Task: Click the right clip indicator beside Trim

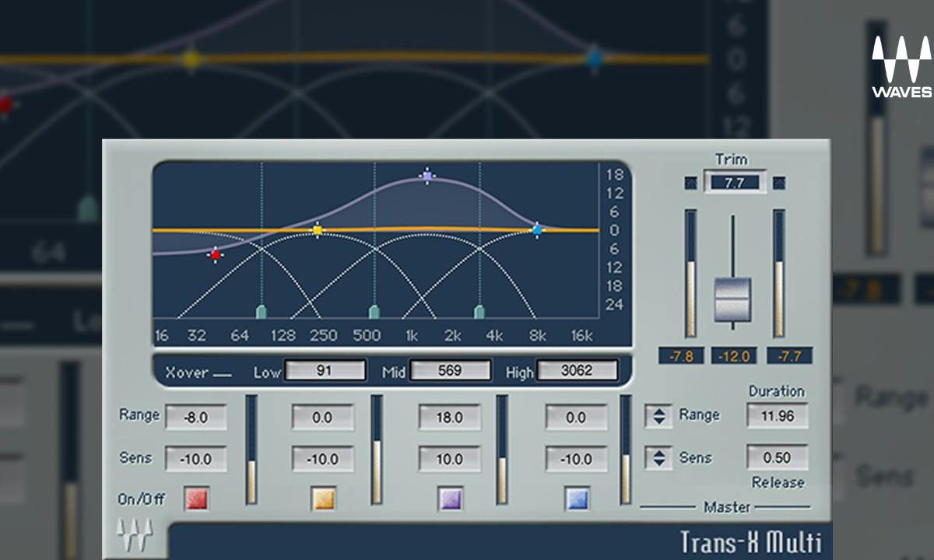Action: (x=779, y=183)
